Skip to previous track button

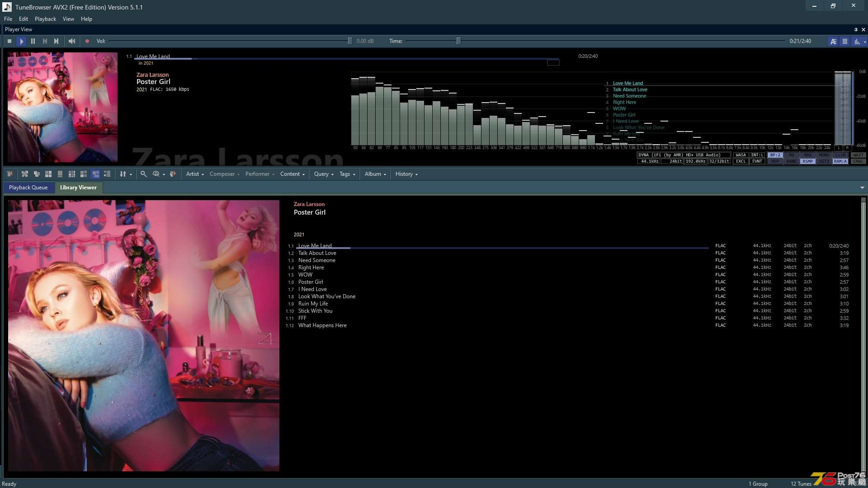[x=45, y=41]
